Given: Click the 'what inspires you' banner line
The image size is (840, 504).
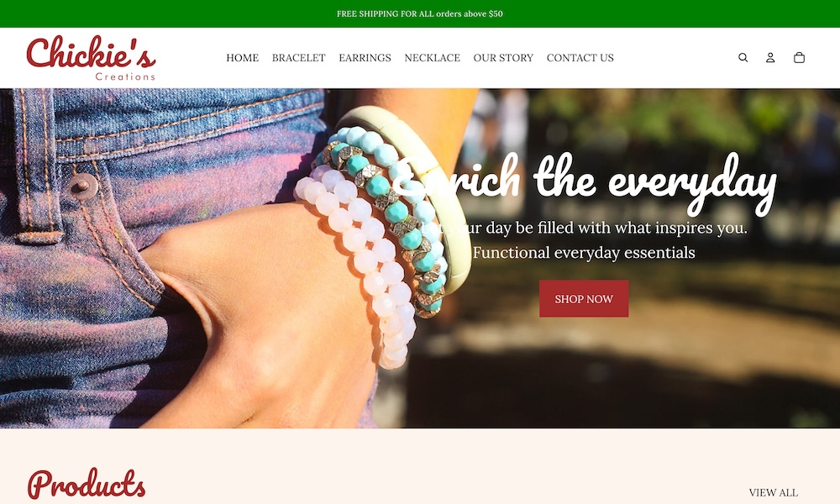Looking at the screenshot, I should coord(584,228).
